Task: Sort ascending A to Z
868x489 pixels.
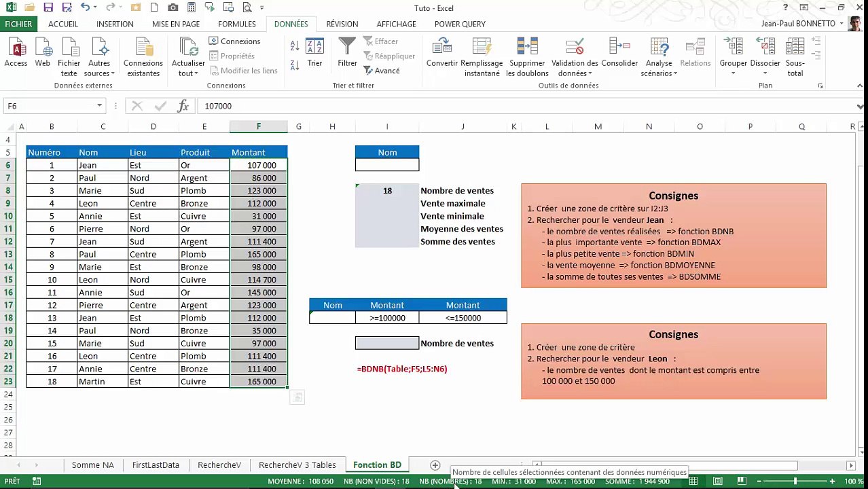Action: 295,46
